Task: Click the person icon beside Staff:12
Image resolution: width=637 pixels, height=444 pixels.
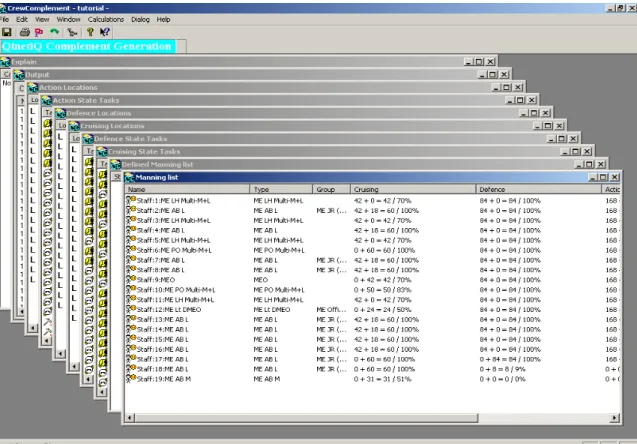Action: 131,309
